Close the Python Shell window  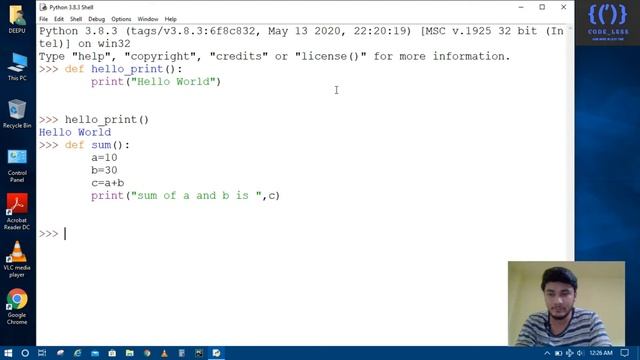coord(564,7)
